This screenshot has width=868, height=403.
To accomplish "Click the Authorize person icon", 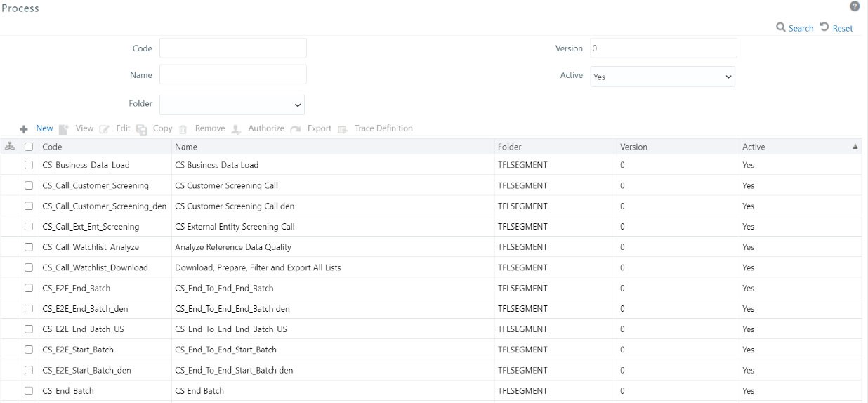I will [x=236, y=129].
